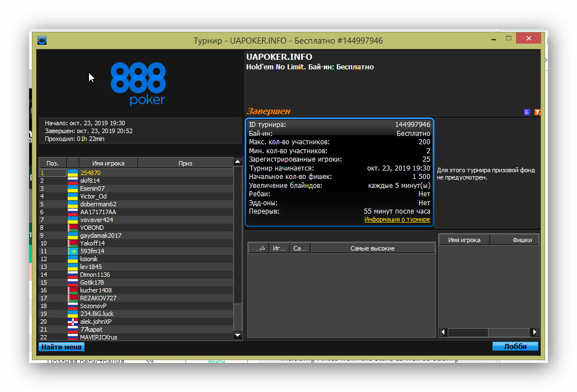577x392 pixels.
Task: Select the player name "MAVERICKrus"
Action: 98,337
